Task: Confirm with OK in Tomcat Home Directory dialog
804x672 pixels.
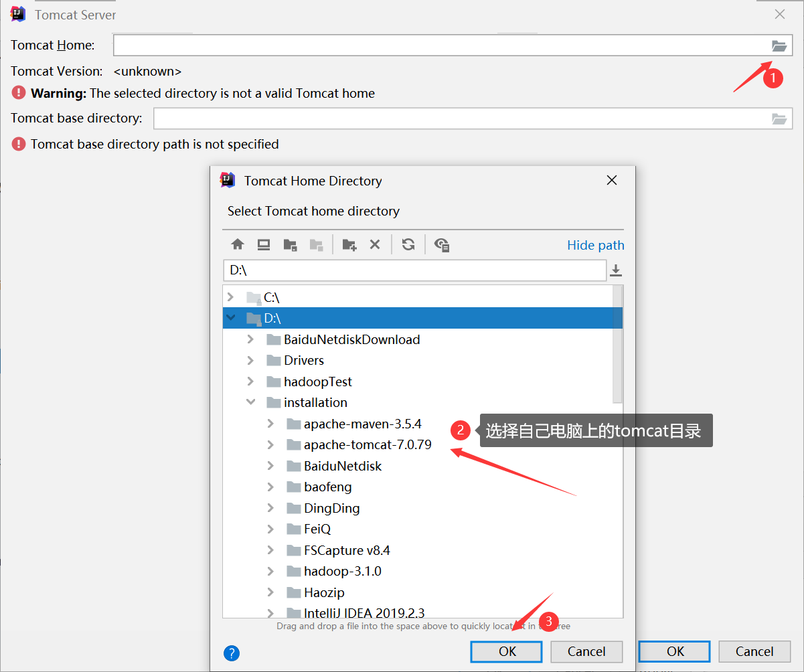Action: (x=507, y=651)
